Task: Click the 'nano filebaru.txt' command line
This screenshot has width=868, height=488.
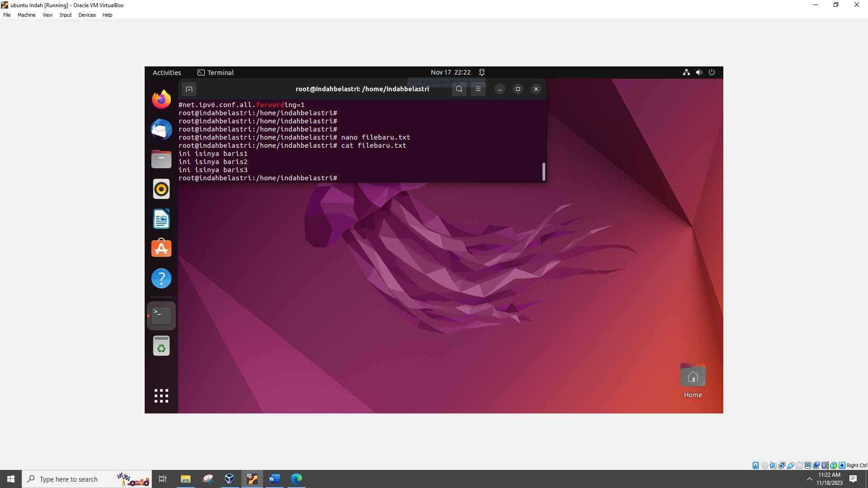Action: tap(294, 137)
